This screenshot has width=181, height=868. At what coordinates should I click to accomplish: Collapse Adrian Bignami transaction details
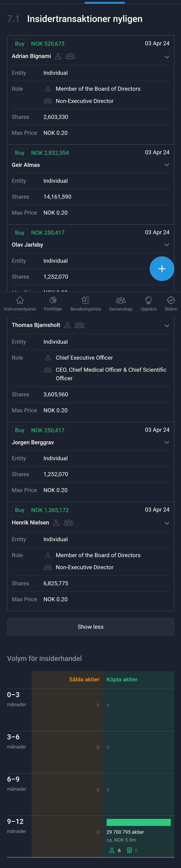167,57
